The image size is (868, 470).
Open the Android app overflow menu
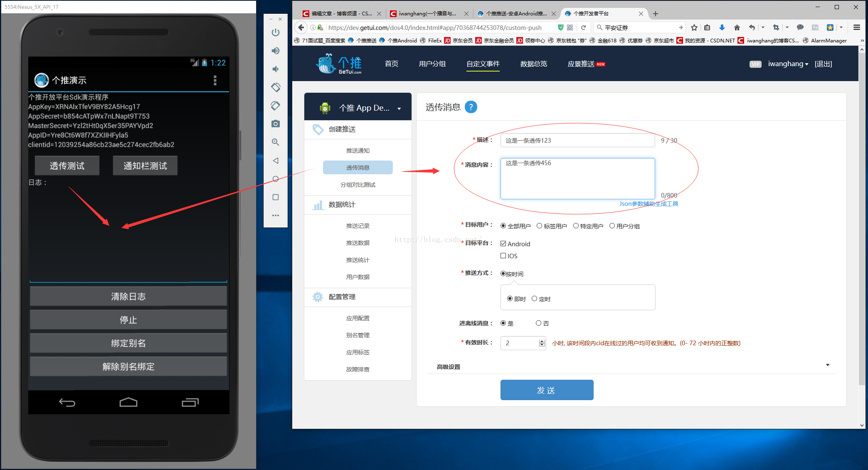point(215,80)
